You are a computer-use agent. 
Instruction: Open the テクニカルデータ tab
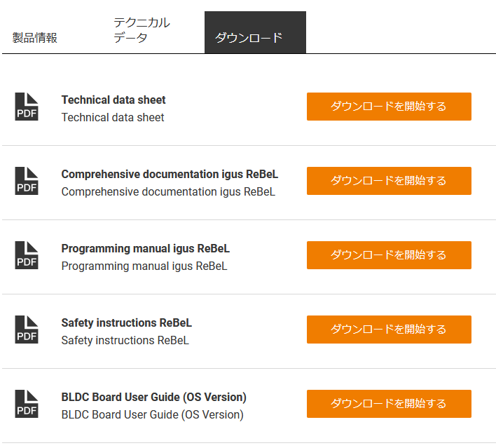142,31
